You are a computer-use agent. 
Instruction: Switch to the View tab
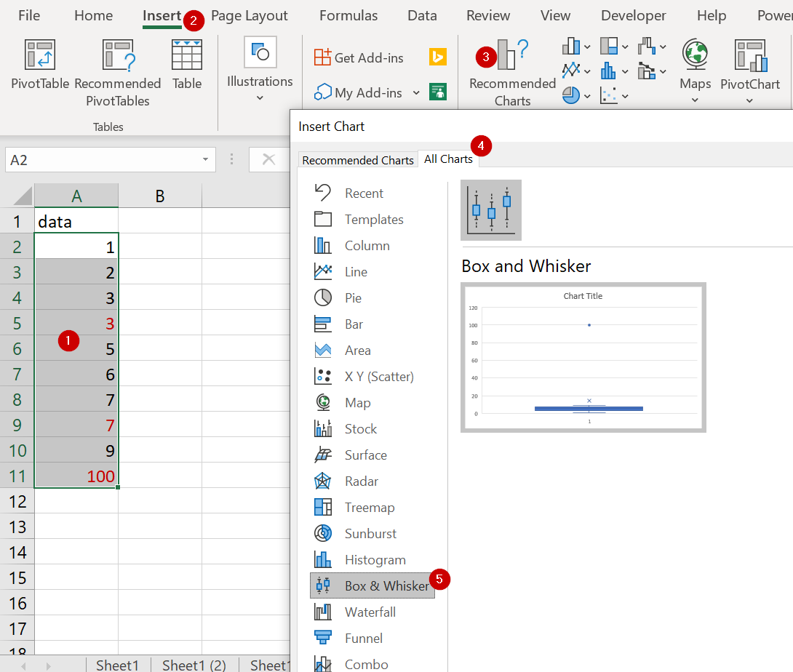[555, 16]
